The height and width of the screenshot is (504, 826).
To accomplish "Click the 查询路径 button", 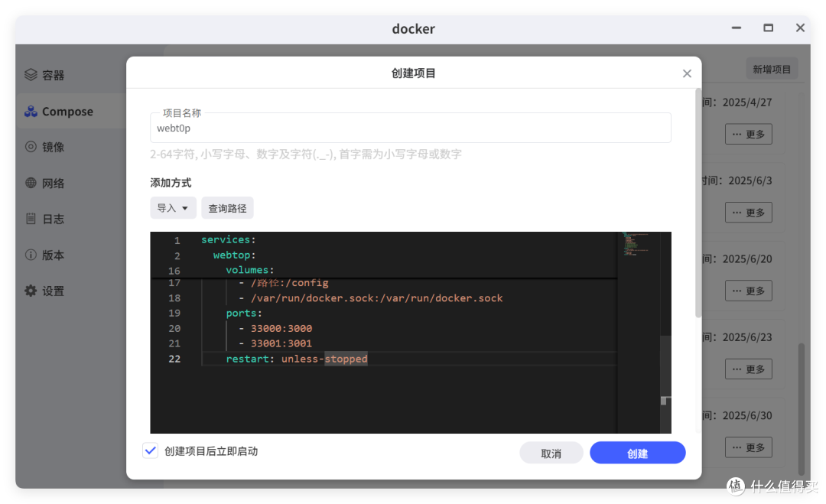I will (x=227, y=208).
